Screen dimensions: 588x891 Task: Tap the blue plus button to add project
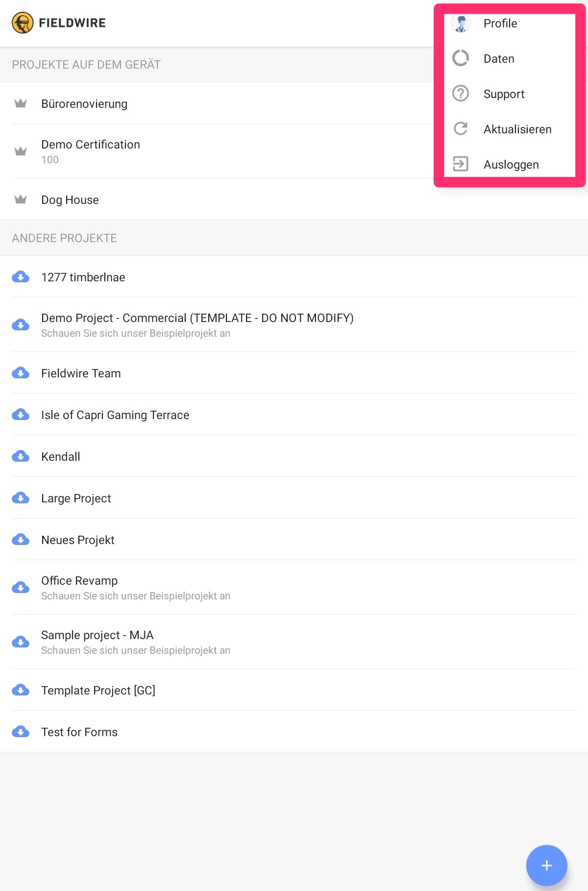click(x=546, y=866)
